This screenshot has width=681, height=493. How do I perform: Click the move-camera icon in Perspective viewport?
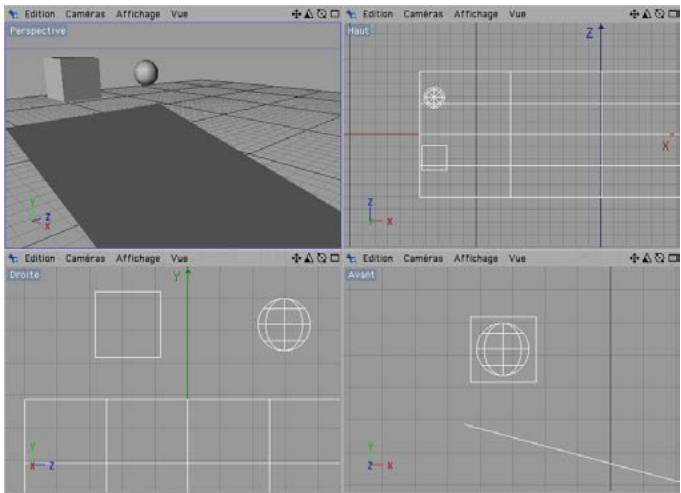point(296,14)
